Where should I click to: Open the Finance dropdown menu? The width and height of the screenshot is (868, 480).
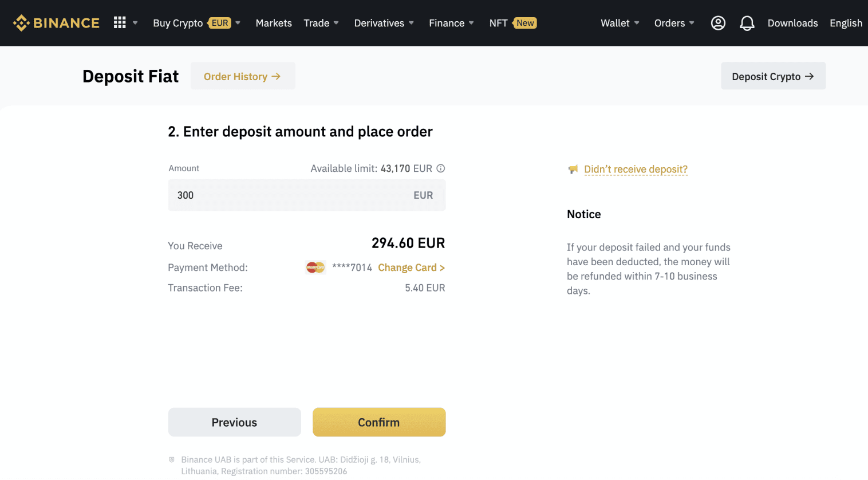pos(451,23)
